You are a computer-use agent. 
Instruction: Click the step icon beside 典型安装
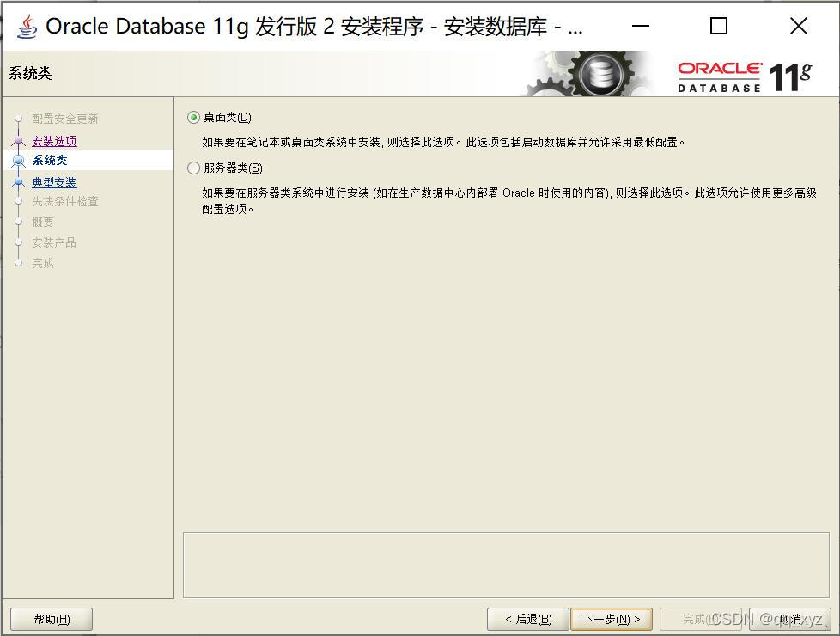[19, 180]
